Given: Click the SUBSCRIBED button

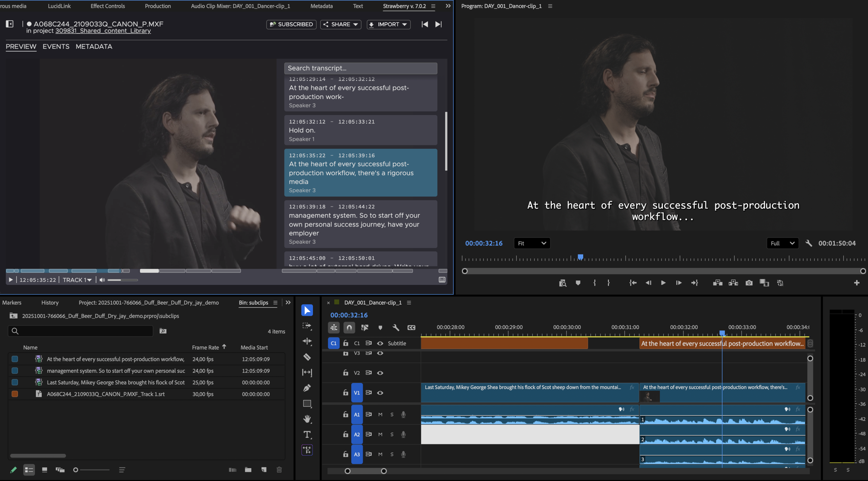Looking at the screenshot, I should [291, 24].
